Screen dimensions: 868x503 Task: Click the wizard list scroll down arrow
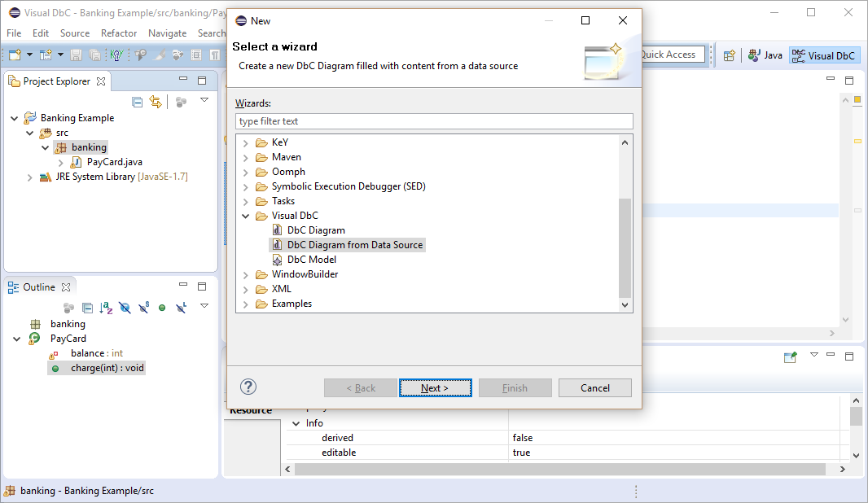click(625, 305)
